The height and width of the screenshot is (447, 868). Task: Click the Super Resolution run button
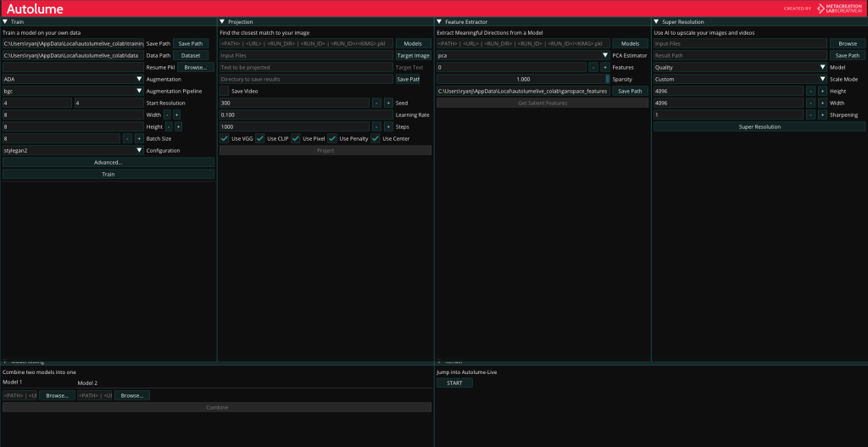(759, 126)
